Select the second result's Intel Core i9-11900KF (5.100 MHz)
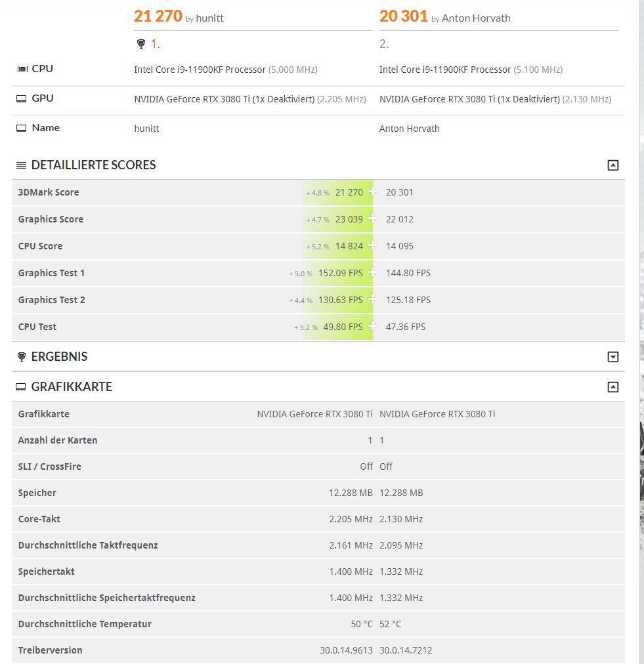Image resolution: width=644 pixels, height=664 pixels. click(471, 70)
